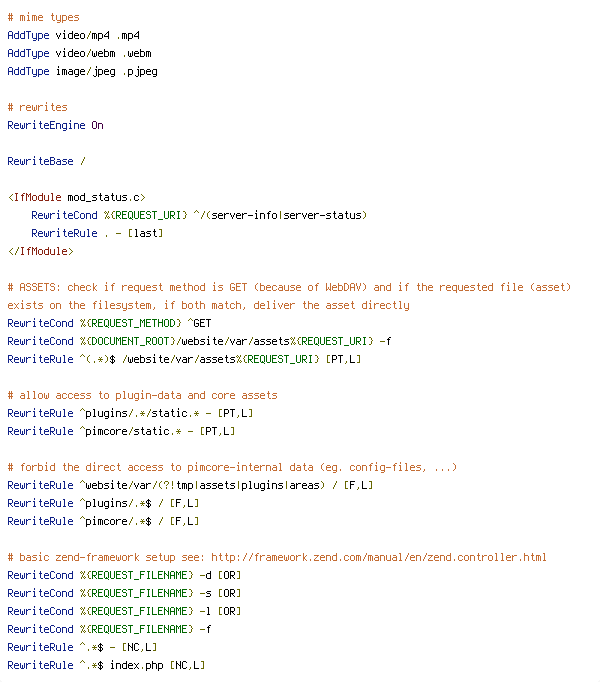Click the 'RewriteBase /' directive
The width and height of the screenshot is (600, 682).
pyautogui.click(x=47, y=161)
